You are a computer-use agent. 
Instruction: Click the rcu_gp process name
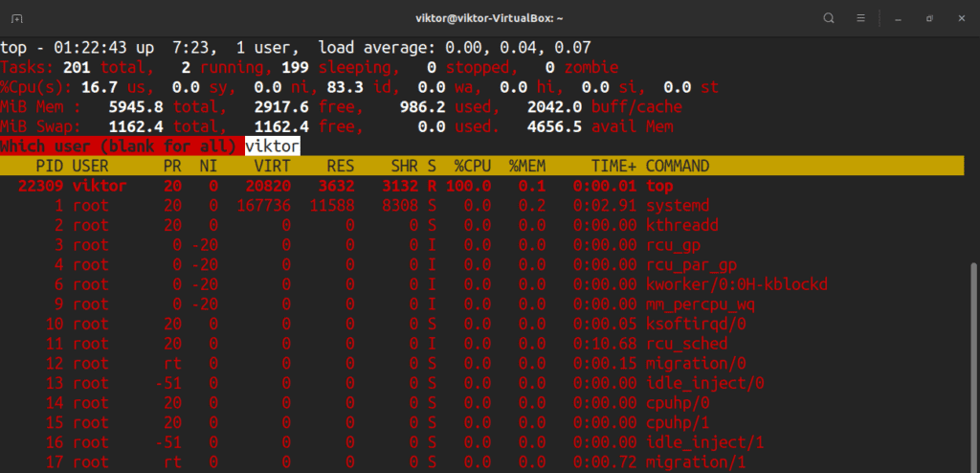[673, 246]
